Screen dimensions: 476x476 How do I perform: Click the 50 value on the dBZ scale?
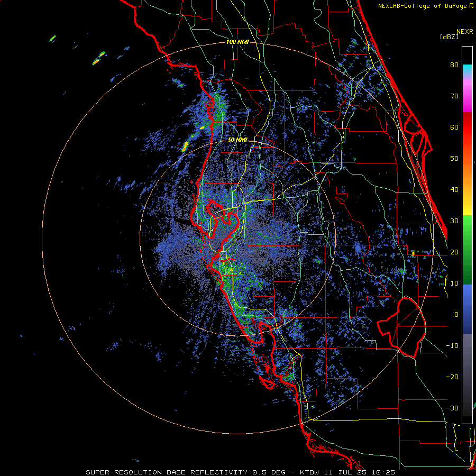[454, 159]
